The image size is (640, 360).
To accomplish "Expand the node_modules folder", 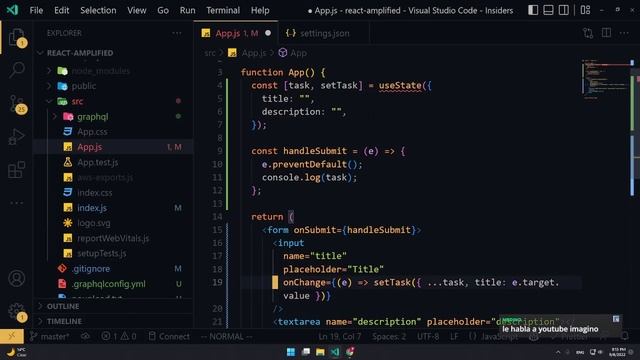I will click(x=49, y=71).
